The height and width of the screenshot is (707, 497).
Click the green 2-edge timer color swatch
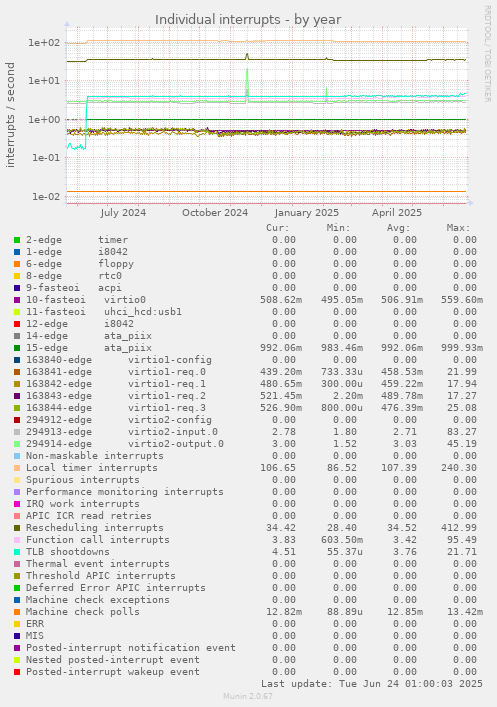[17, 240]
